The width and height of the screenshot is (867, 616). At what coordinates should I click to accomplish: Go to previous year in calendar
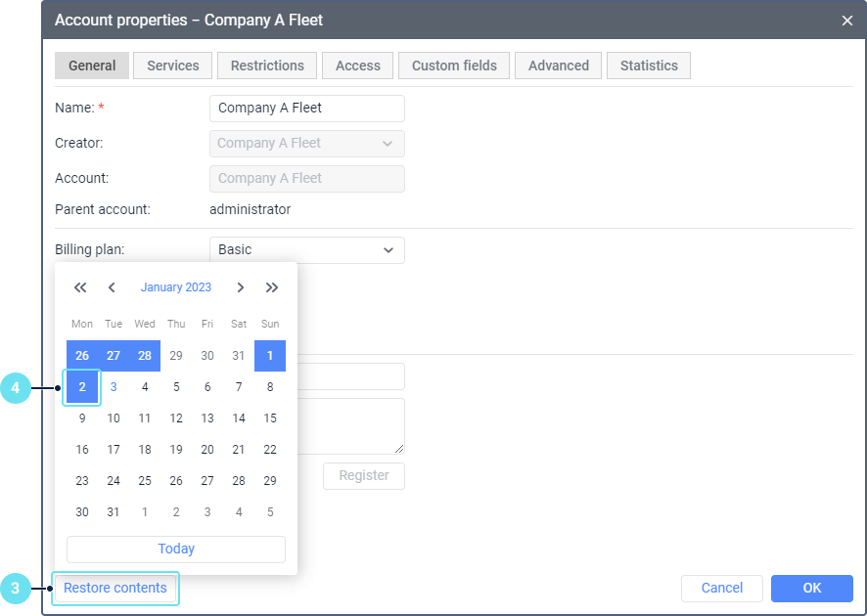[80, 287]
